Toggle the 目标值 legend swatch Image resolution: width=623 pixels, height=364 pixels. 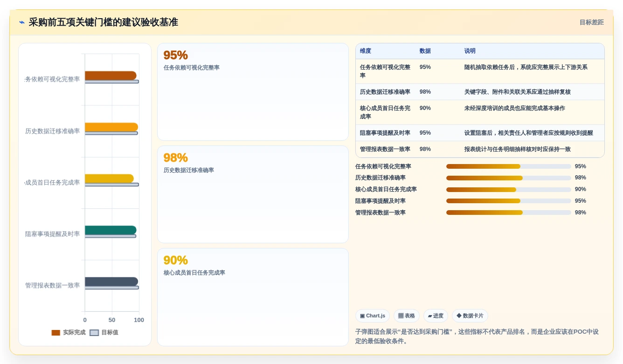(94, 333)
